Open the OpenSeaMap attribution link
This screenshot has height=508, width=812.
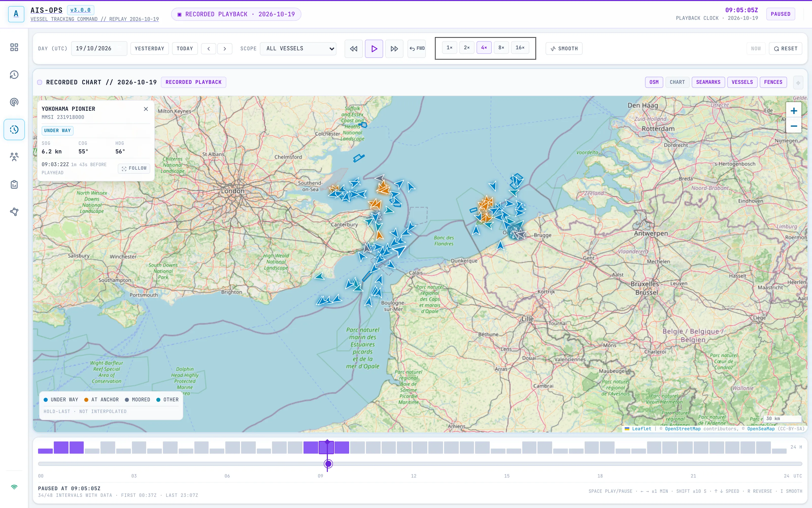[x=761, y=429]
